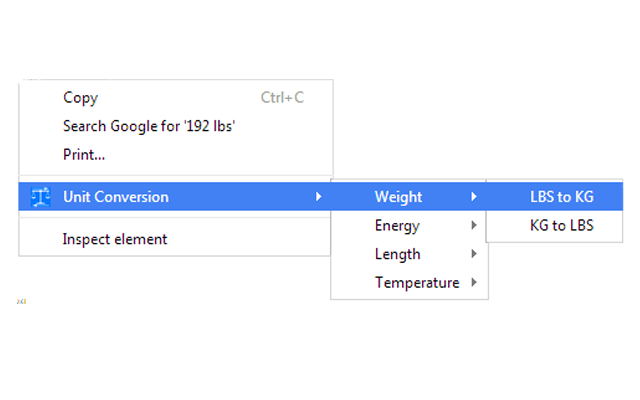Open the Energy category
640x400 pixels.
(x=397, y=226)
